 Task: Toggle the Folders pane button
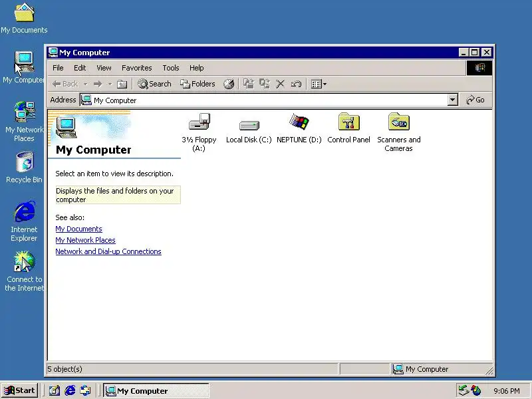[x=198, y=84]
